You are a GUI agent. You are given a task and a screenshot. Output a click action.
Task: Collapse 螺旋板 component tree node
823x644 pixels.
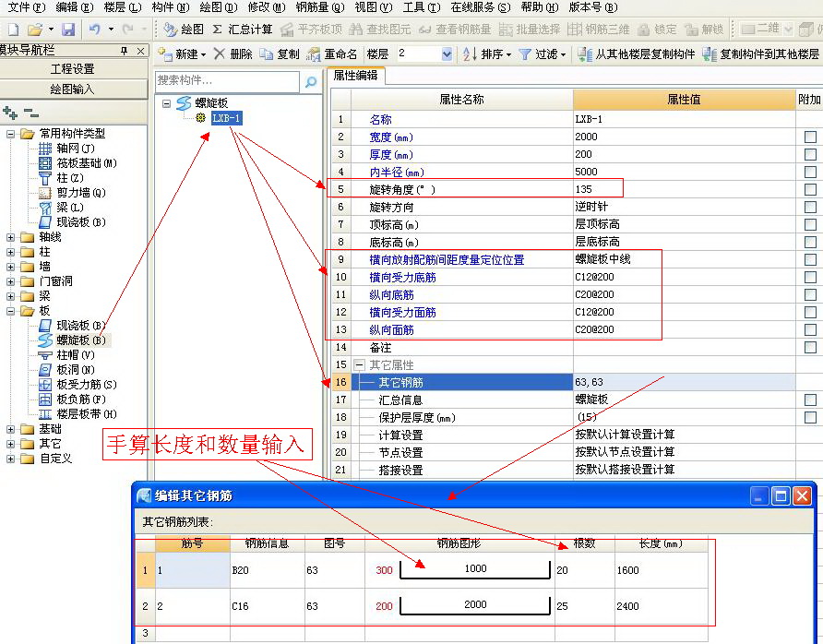coord(166,103)
